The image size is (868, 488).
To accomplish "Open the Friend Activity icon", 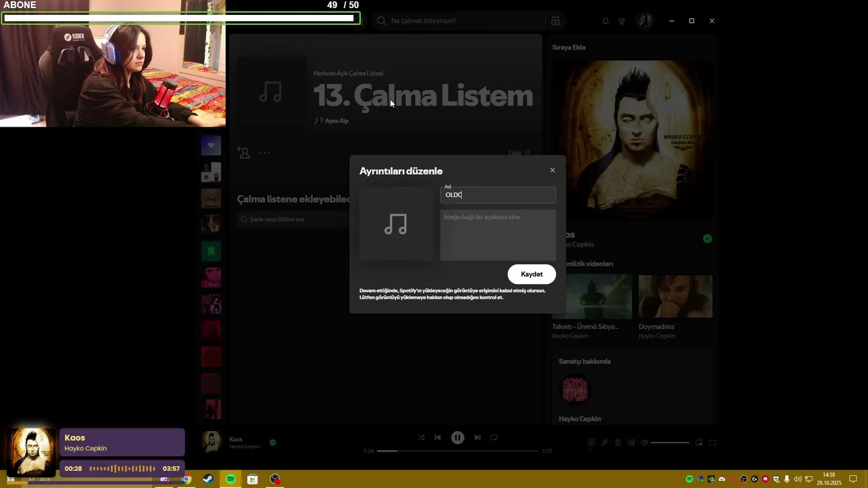I will coord(622,21).
